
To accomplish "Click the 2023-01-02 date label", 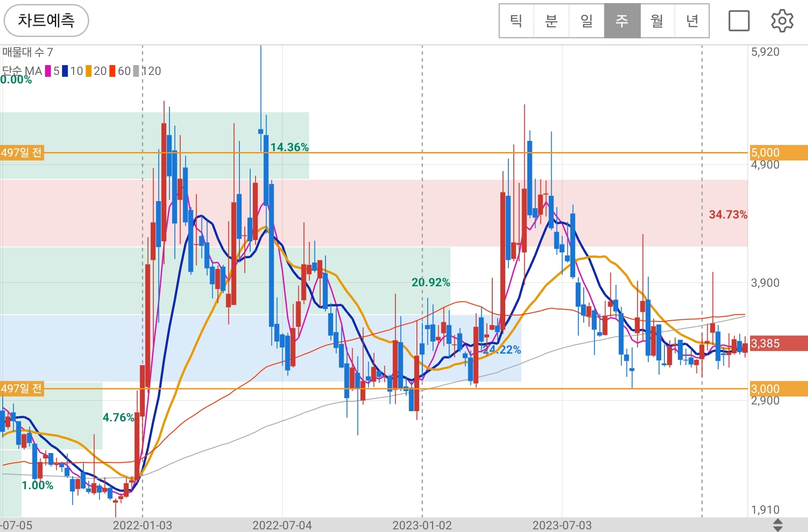I will [x=422, y=525].
